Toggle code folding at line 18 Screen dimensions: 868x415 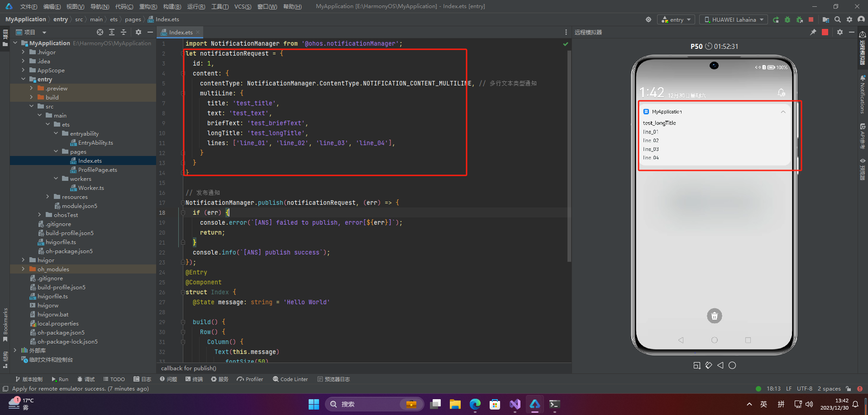click(183, 212)
